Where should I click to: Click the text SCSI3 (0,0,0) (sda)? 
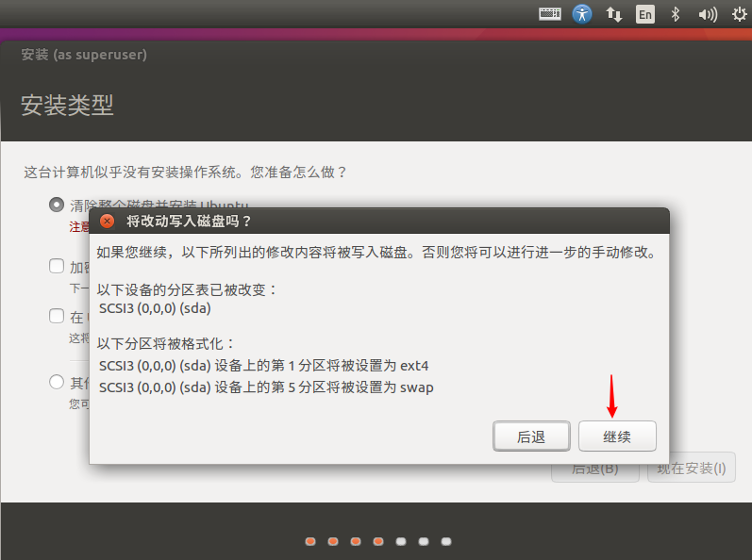[x=155, y=308]
